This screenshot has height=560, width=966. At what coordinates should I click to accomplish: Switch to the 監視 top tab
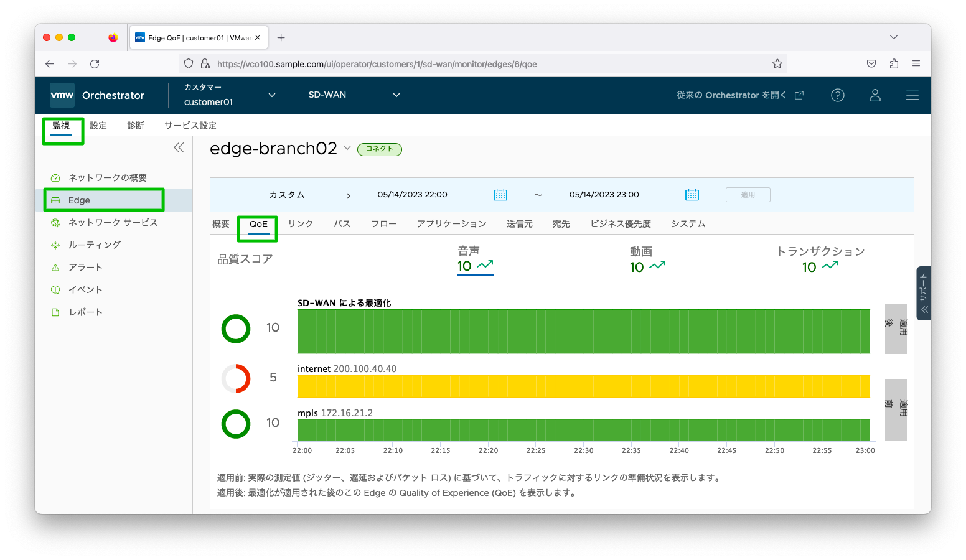click(61, 126)
